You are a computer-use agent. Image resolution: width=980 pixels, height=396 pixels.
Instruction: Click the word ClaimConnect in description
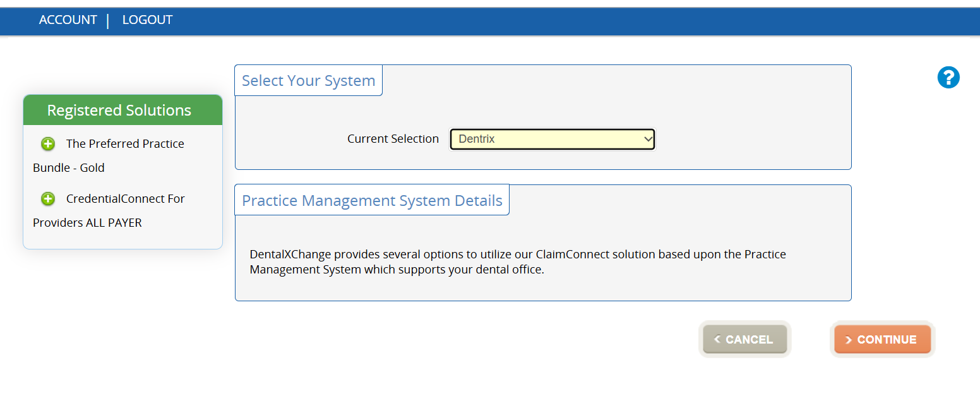pos(573,255)
